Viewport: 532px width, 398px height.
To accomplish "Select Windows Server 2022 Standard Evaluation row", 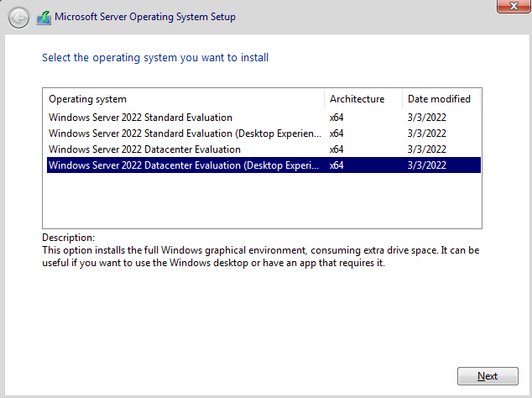I will coord(263,118).
